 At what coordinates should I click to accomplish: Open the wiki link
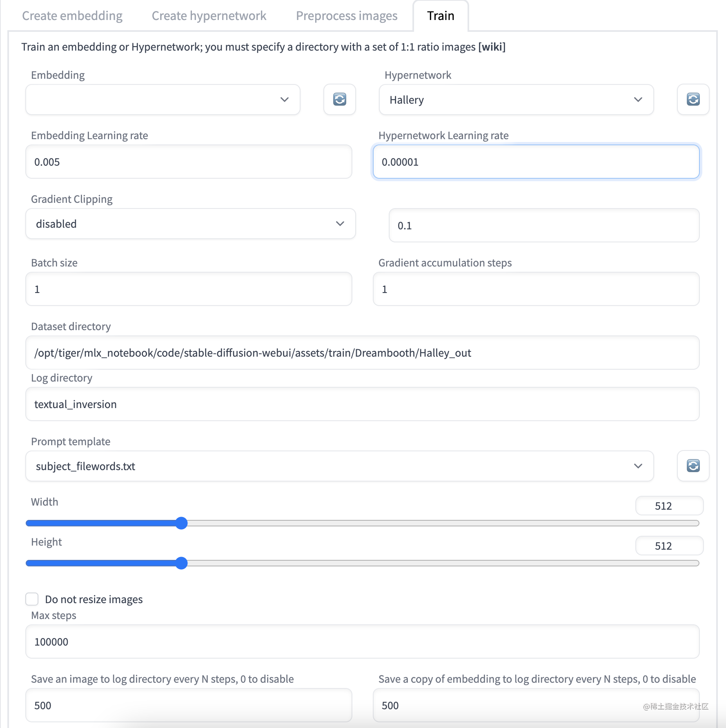[x=492, y=47]
